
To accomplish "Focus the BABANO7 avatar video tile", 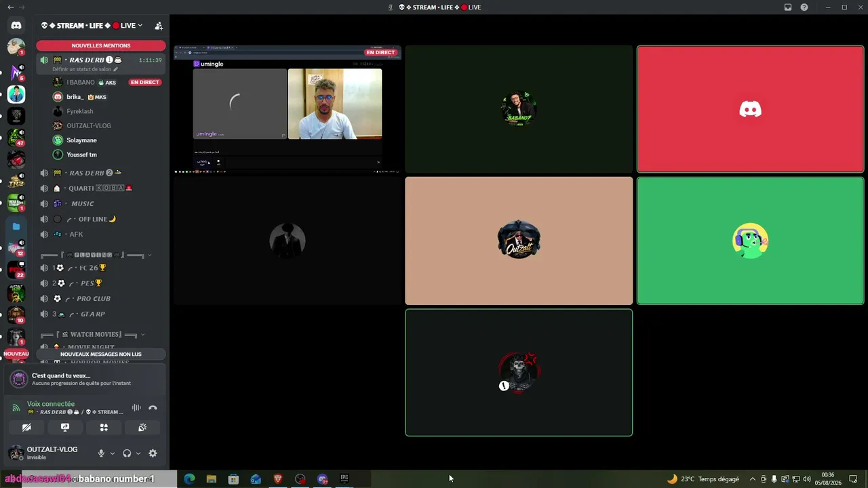I will [519, 109].
